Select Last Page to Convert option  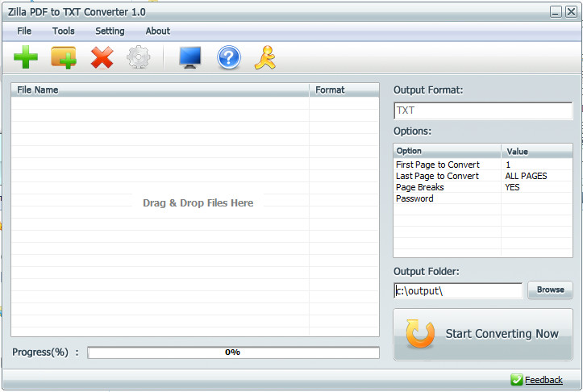coord(437,176)
